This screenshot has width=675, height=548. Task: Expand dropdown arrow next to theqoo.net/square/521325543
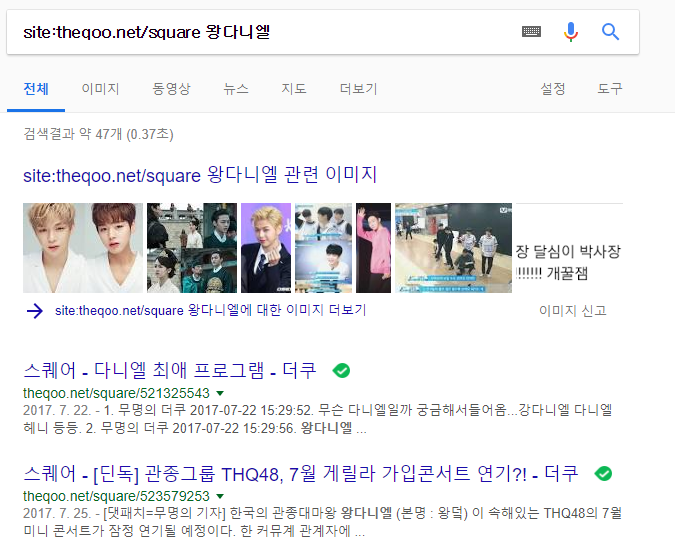click(220, 393)
